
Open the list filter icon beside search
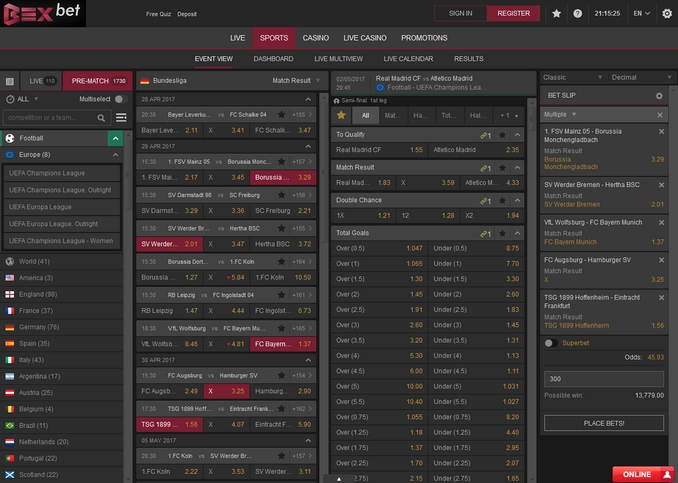click(121, 117)
